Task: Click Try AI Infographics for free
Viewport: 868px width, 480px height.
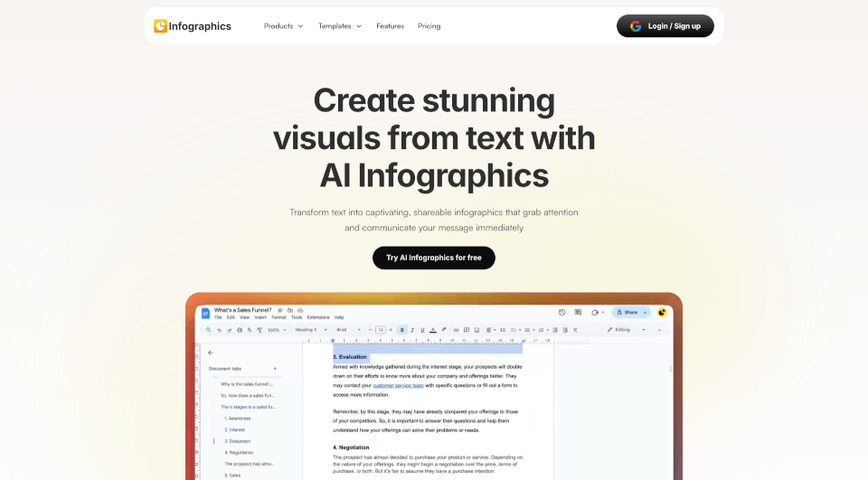Action: coord(434,258)
